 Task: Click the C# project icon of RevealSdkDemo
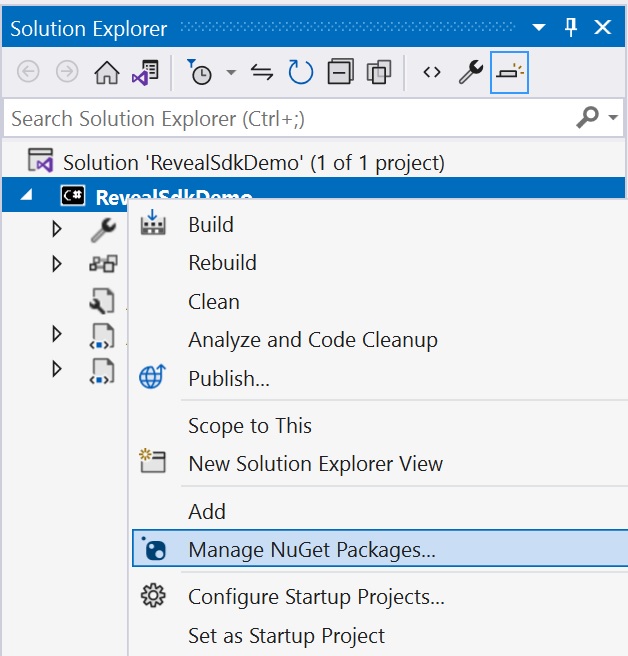pyautogui.click(x=73, y=195)
